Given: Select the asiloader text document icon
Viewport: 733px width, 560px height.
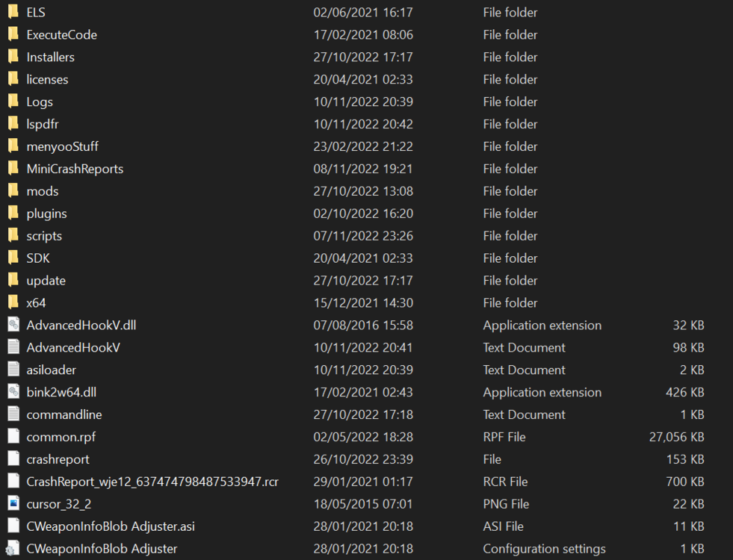Looking at the screenshot, I should point(13,370).
